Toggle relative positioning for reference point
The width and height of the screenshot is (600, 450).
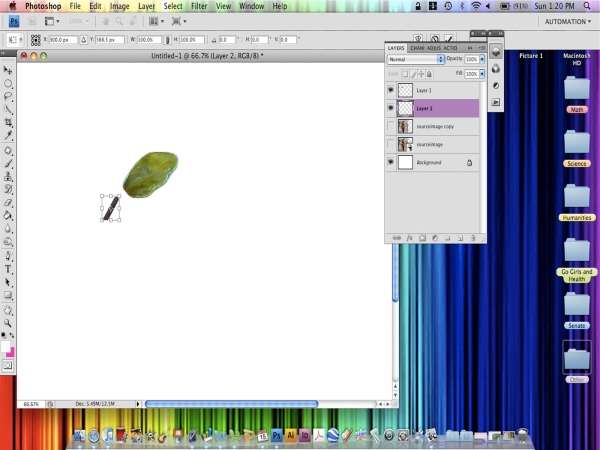point(83,39)
